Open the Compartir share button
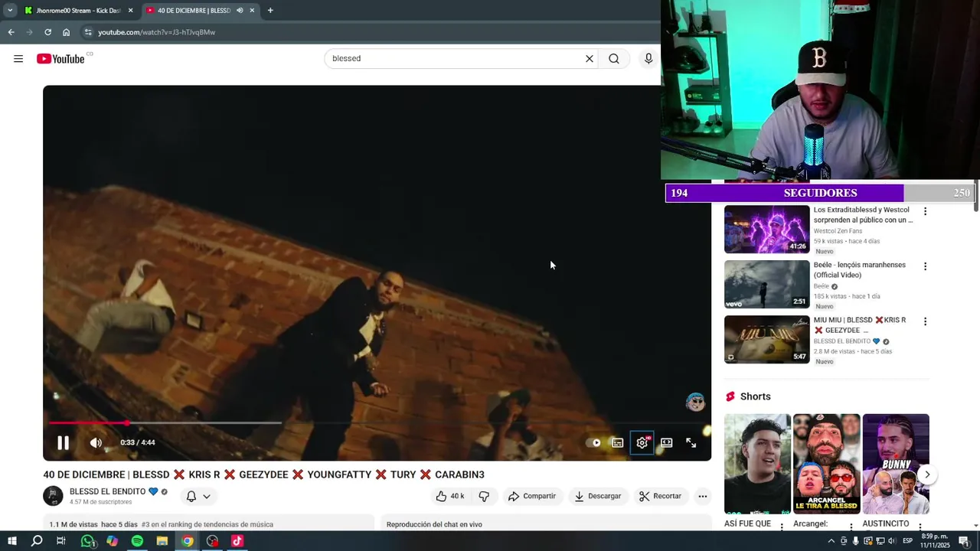Viewport: 980px width, 551px height. click(x=532, y=496)
